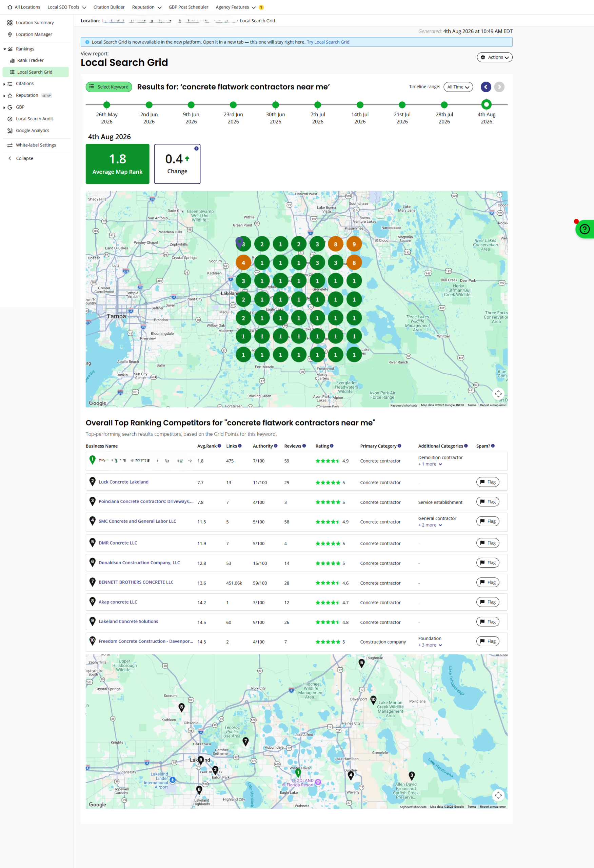
Task: Click the Google Analytics icon
Action: [x=10, y=131]
